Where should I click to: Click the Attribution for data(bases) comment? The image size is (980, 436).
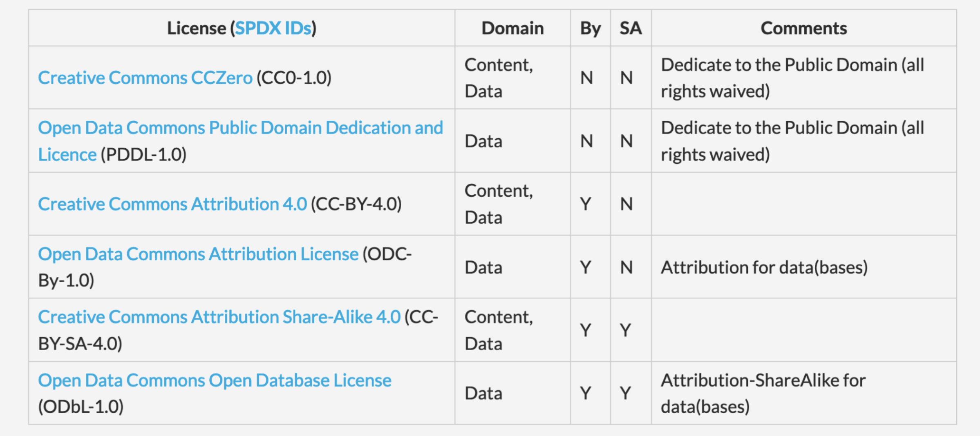tap(764, 267)
